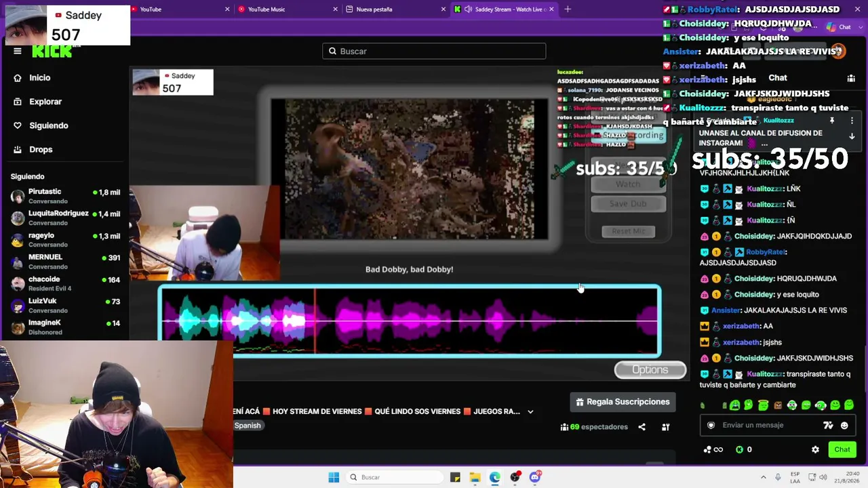868x488 pixels.
Task: Click Regala Suscripciones gift button
Action: [x=623, y=402]
